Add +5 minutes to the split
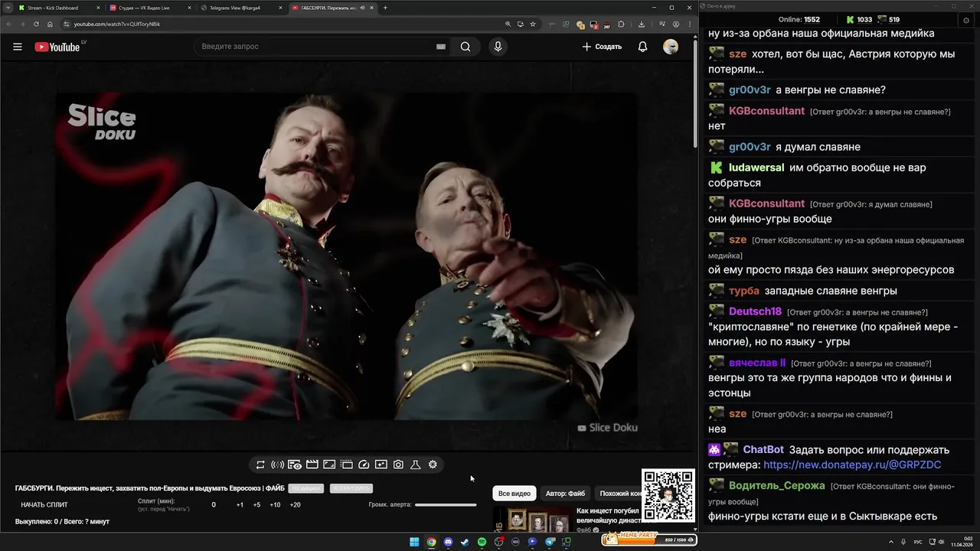The height and width of the screenshot is (551, 980). point(256,505)
